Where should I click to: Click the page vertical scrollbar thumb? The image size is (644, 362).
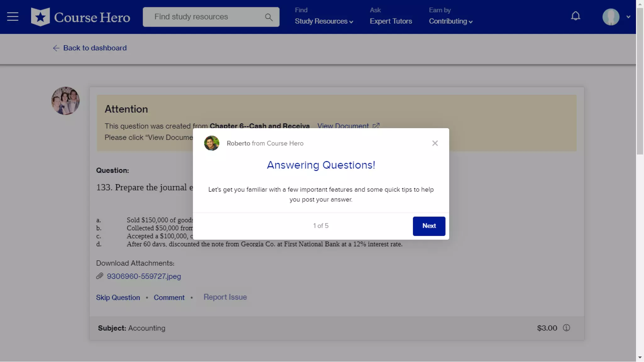(640, 82)
